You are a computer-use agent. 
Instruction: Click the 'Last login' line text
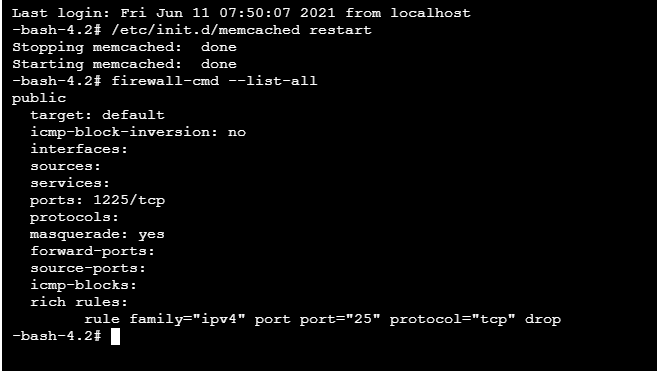(241, 13)
